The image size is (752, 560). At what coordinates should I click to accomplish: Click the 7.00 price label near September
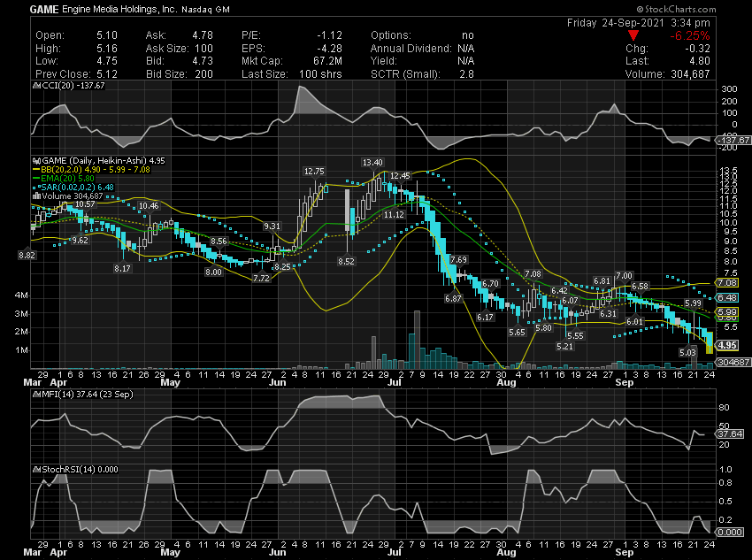tap(624, 276)
